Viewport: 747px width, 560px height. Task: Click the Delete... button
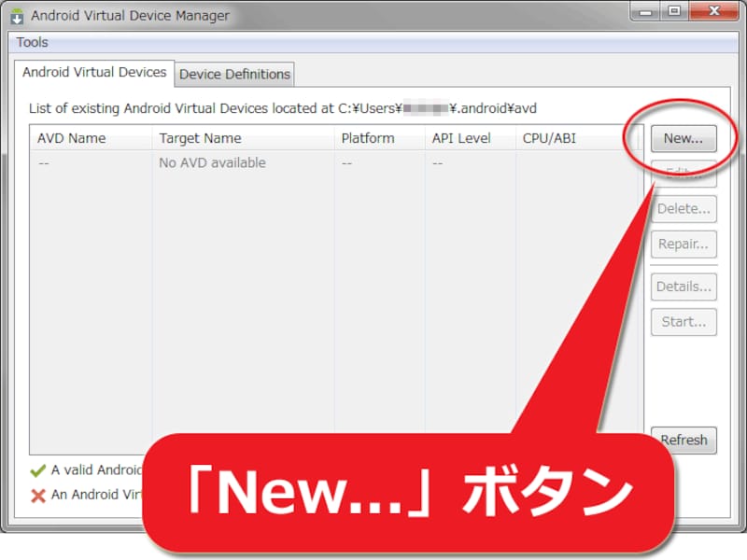tap(683, 208)
